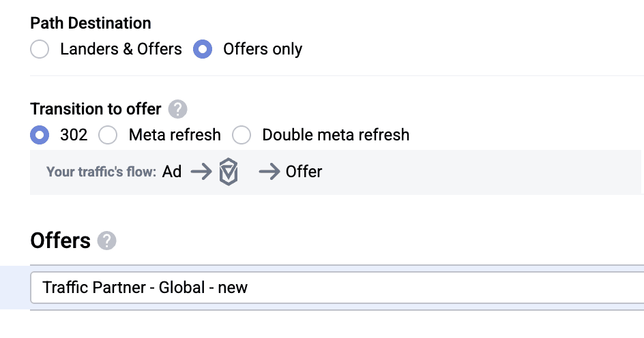Click the shield logo in traffic flow
The width and height of the screenshot is (644, 338).
(229, 172)
